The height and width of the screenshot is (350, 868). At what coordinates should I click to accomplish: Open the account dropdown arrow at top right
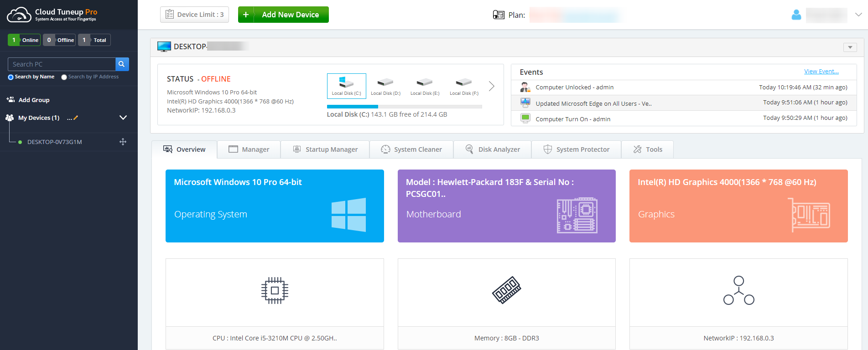tap(858, 15)
